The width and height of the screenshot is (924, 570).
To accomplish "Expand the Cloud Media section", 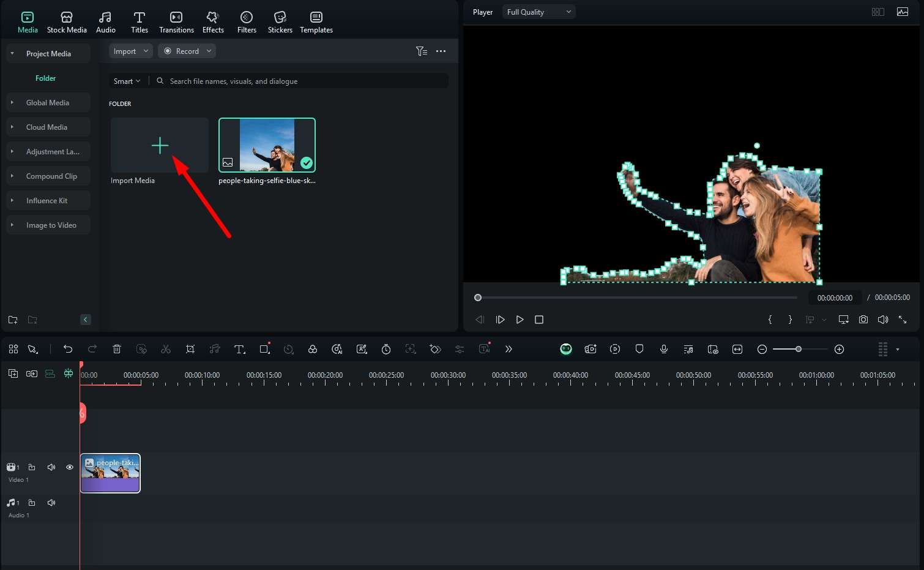I will click(12, 127).
